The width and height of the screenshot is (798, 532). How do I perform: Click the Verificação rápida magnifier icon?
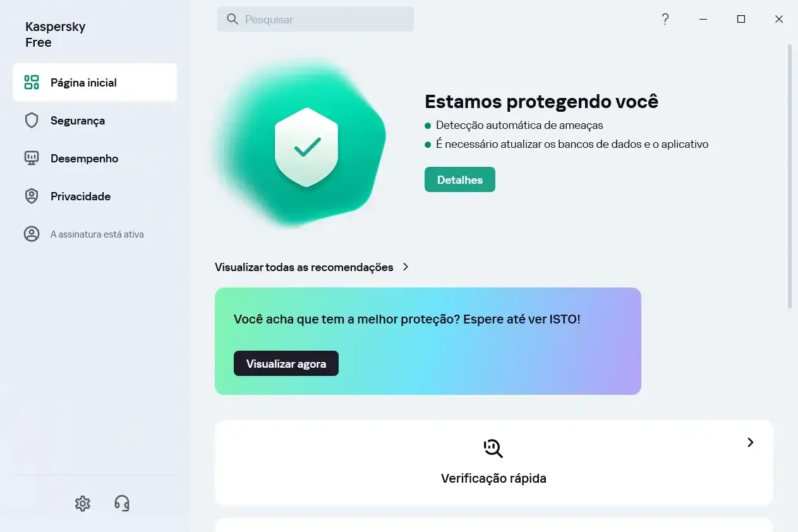coord(493,448)
